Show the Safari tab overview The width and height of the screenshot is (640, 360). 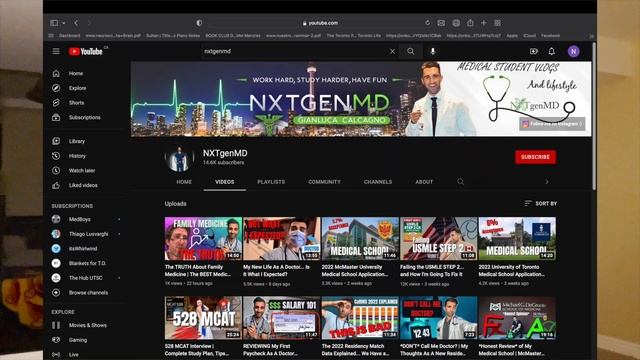(x=498, y=23)
